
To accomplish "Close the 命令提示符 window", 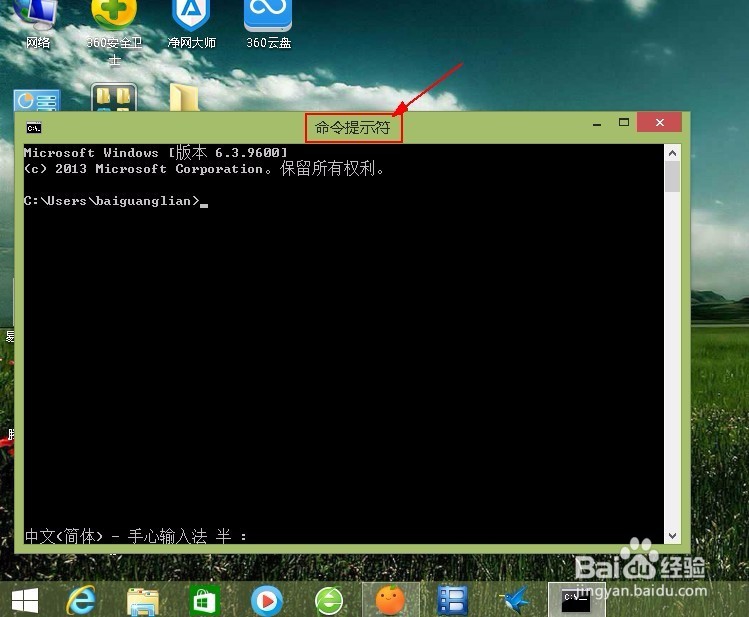I will point(660,122).
